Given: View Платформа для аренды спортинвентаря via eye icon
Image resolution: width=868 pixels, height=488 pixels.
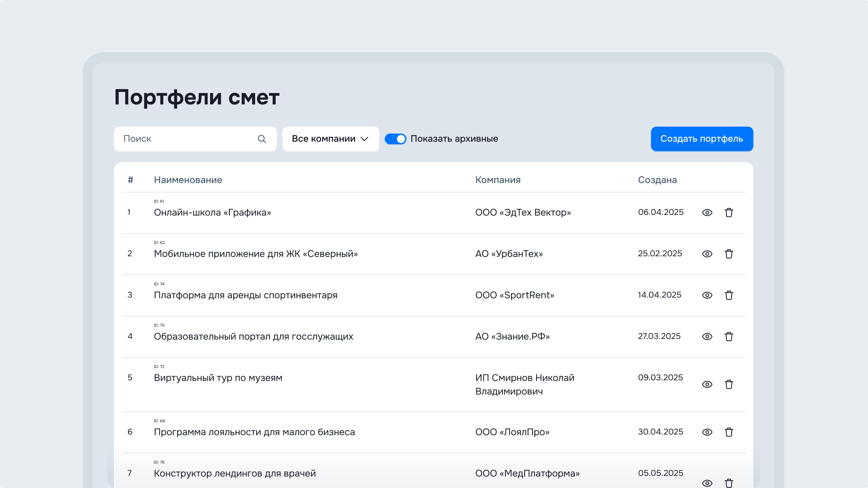Looking at the screenshot, I should [x=707, y=295].
